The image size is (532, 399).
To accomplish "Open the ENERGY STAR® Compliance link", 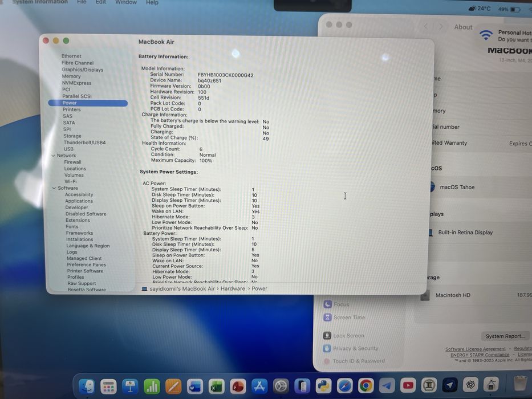I will [480, 355].
